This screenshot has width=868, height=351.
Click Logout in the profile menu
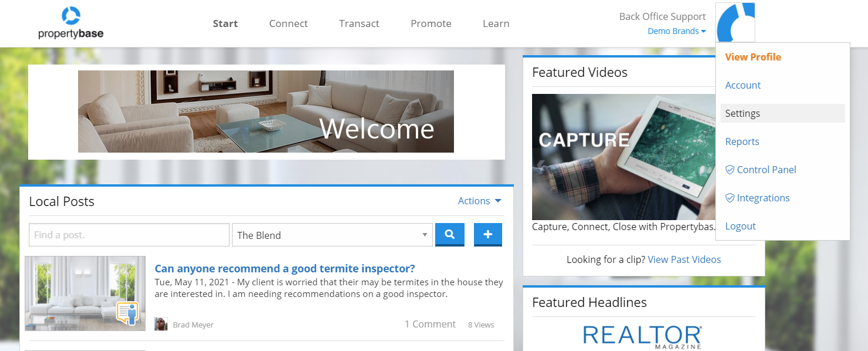[740, 225]
